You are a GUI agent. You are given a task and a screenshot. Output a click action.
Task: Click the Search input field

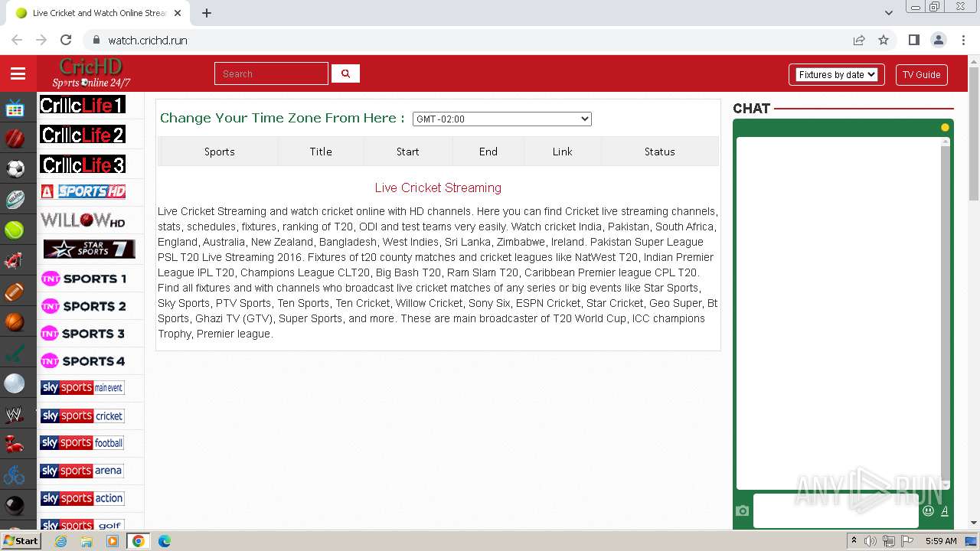pyautogui.click(x=272, y=73)
